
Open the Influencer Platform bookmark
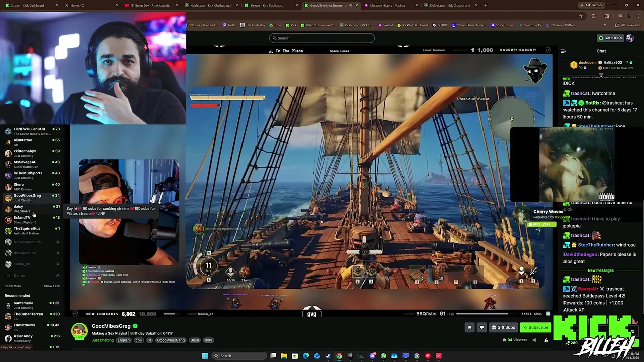click(561, 25)
